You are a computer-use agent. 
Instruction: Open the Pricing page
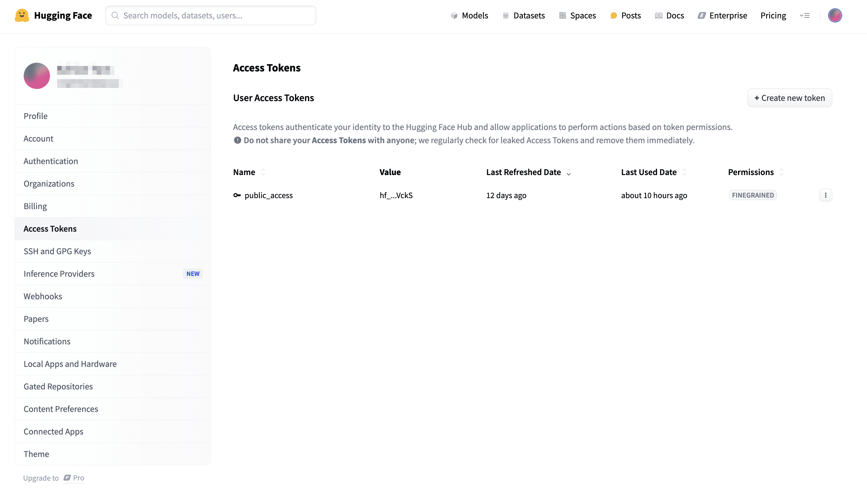tap(773, 15)
